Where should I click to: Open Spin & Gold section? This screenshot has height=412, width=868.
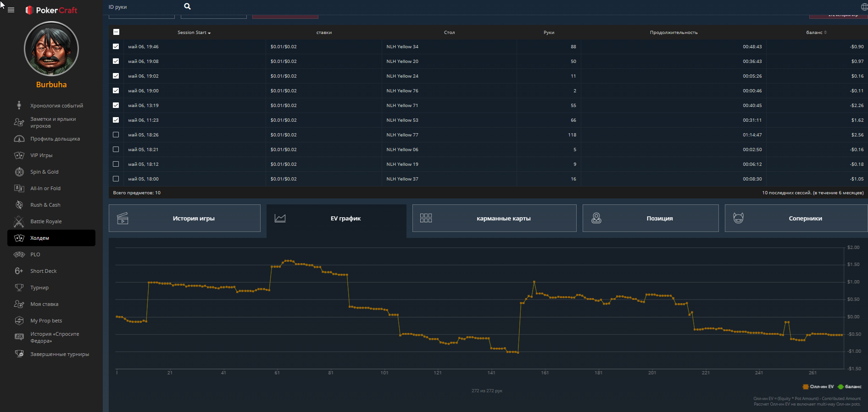point(51,172)
